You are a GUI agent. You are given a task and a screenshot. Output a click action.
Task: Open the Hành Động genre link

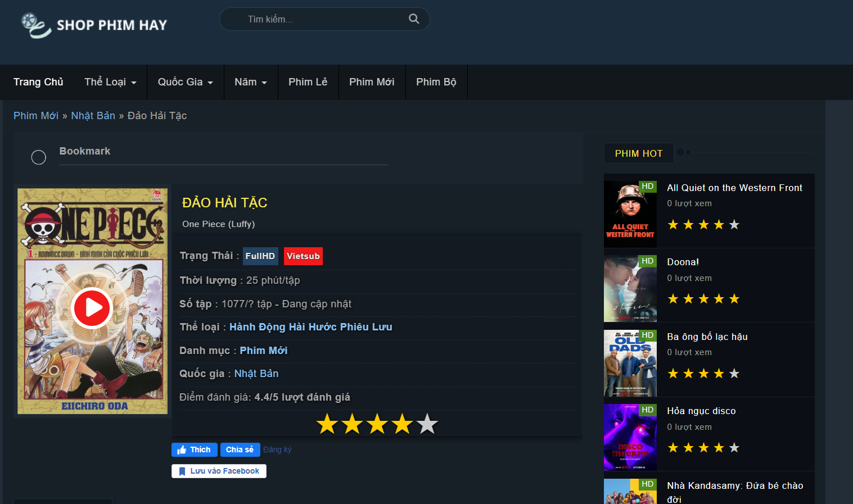(x=258, y=327)
